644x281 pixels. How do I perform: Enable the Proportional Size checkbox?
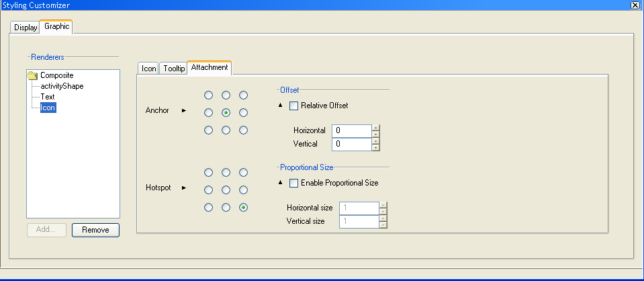click(293, 183)
